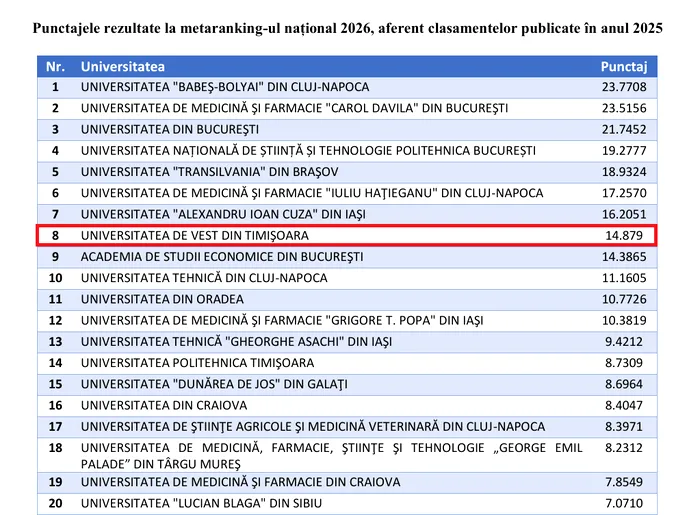Click score 19.2777
700x515 pixels.
tap(624, 151)
